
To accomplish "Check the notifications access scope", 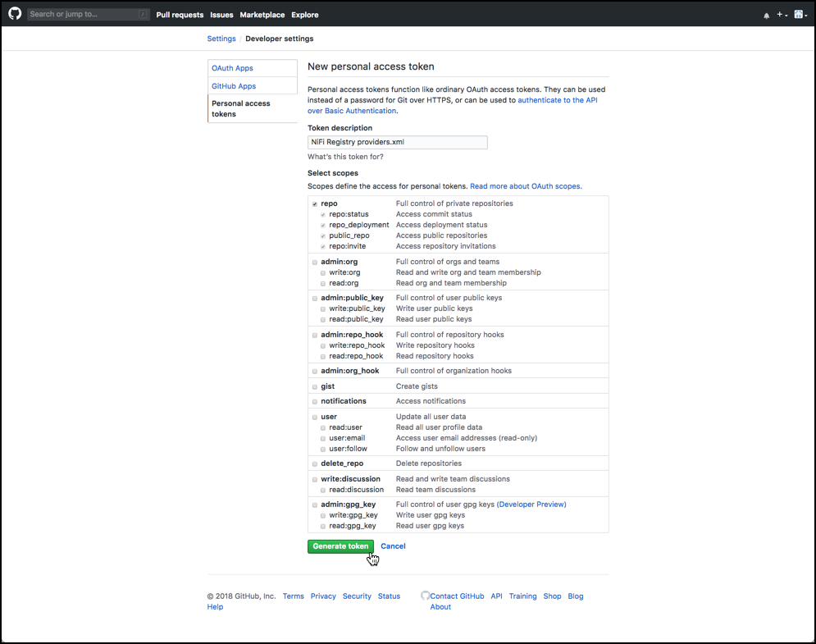I will click(314, 401).
